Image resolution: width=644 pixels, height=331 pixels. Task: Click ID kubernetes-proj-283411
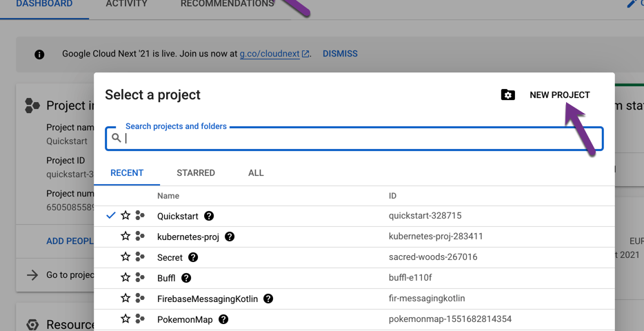tap(436, 237)
